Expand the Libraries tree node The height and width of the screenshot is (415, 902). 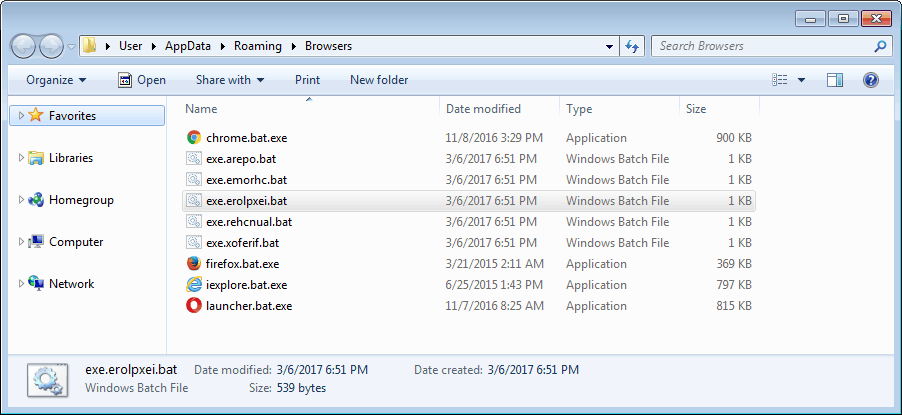(21, 158)
